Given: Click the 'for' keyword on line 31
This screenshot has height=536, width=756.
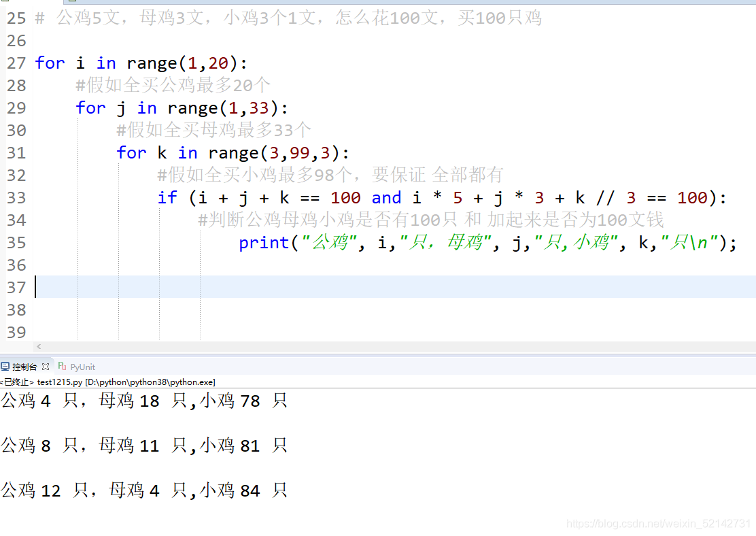Looking at the screenshot, I should 131,153.
